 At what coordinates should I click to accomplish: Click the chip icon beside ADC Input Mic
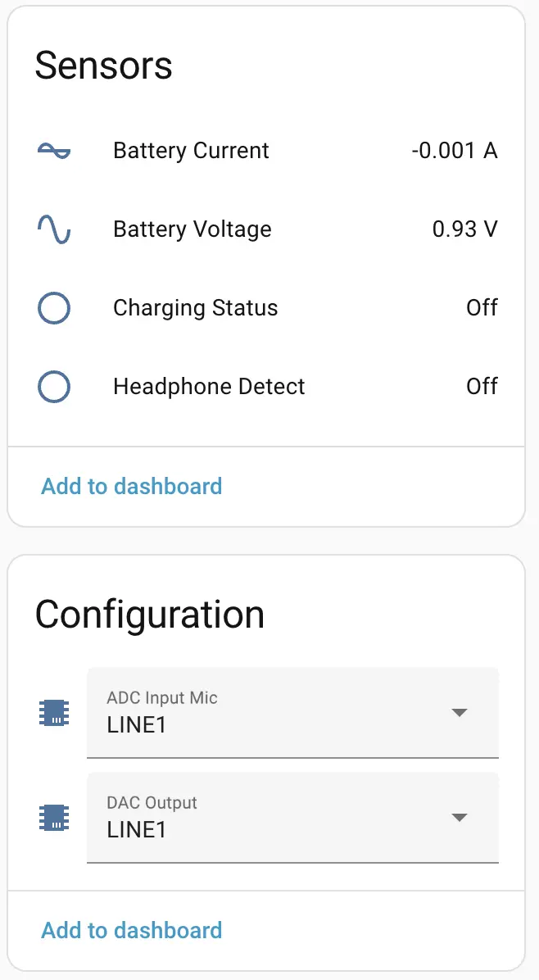click(x=54, y=713)
